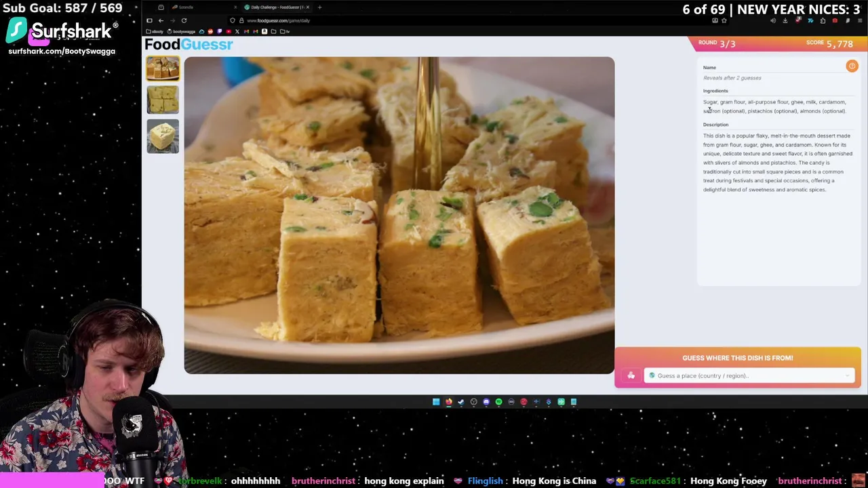
Task: Open the sidebar toggle icon beside the back arrow
Action: coord(149,20)
